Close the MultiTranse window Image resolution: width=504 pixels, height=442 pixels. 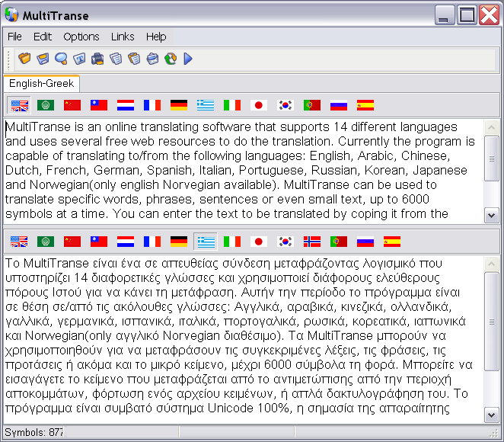coord(489,15)
